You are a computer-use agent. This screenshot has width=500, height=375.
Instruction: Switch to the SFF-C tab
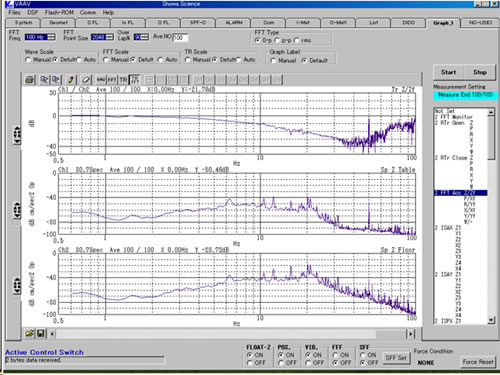[x=198, y=23]
